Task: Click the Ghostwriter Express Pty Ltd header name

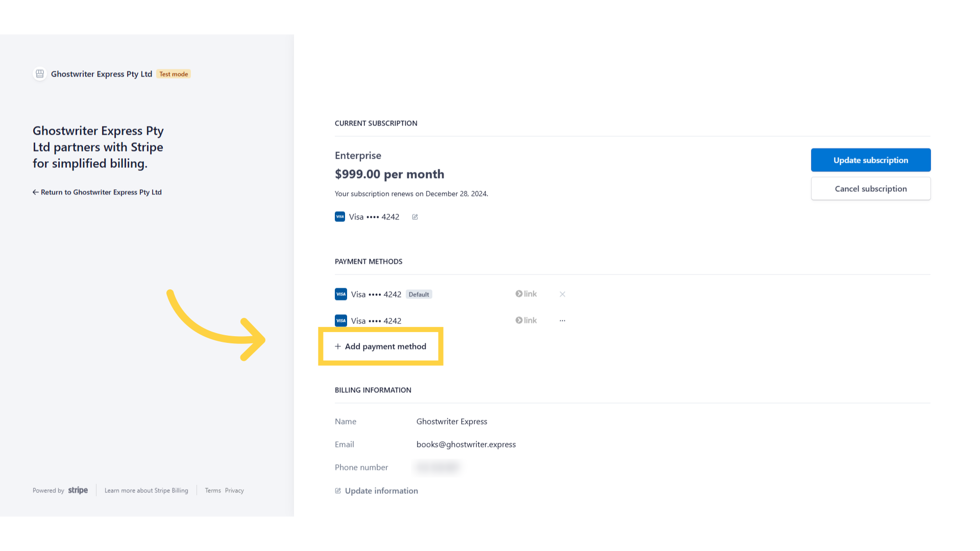Action: coord(102,74)
